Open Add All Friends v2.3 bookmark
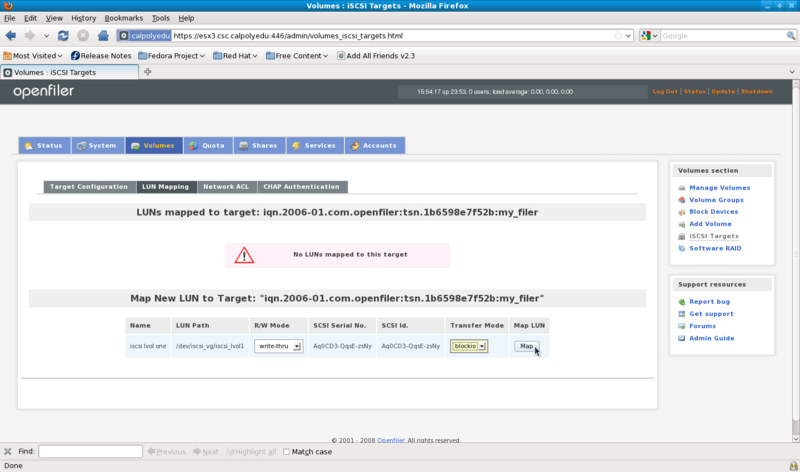Screen dimensions: 800x472 tap(376, 56)
